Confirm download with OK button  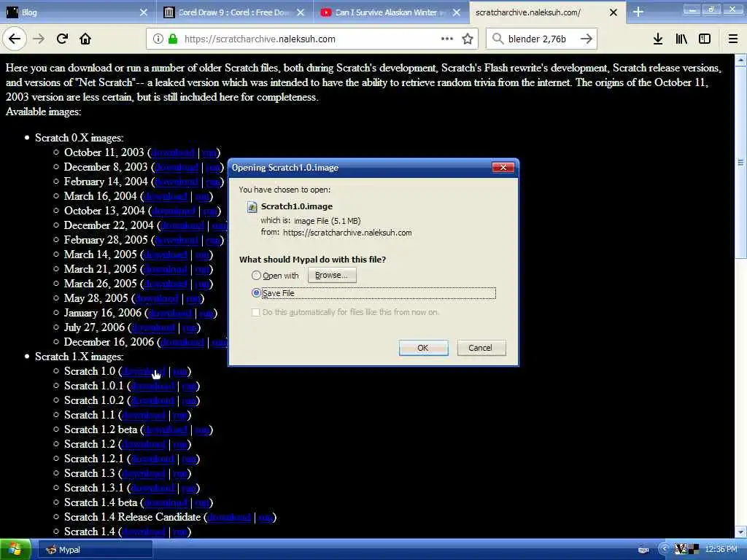[x=423, y=348]
